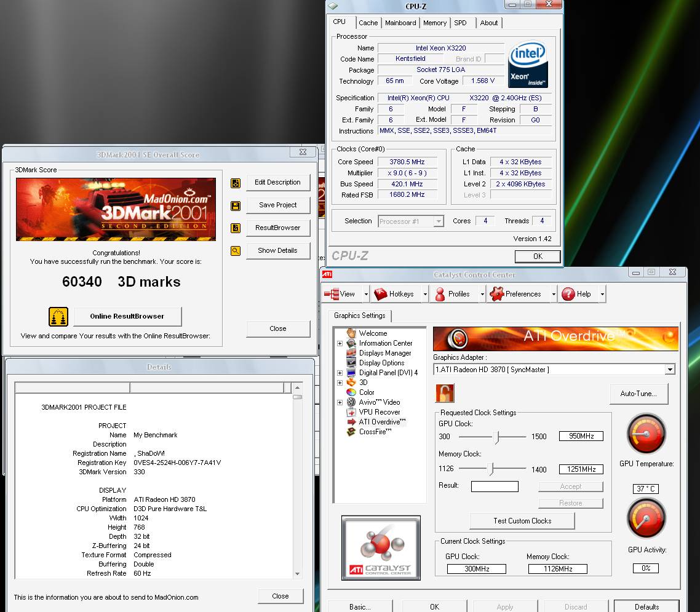
Task: Open the Processor #1 selection dropdown
Action: click(x=439, y=221)
